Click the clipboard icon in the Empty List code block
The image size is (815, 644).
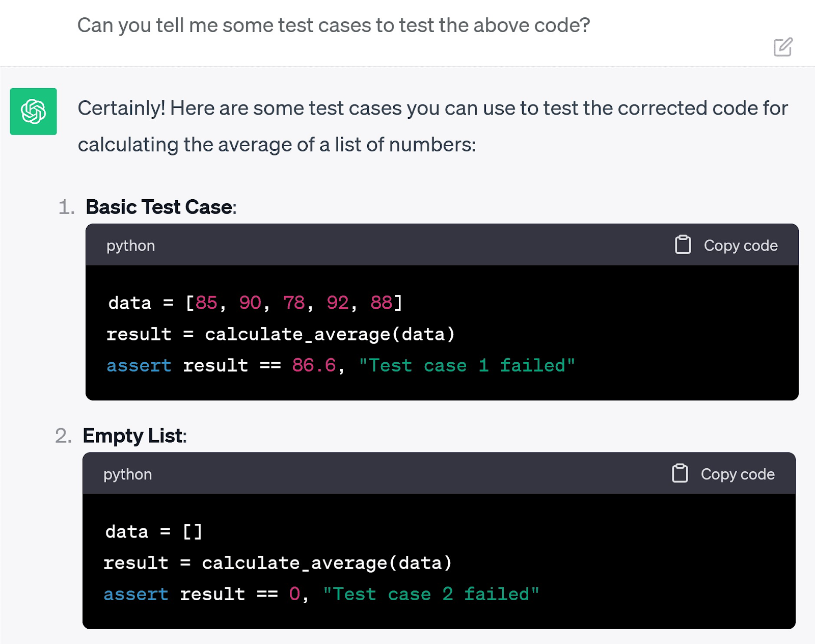[x=680, y=473]
